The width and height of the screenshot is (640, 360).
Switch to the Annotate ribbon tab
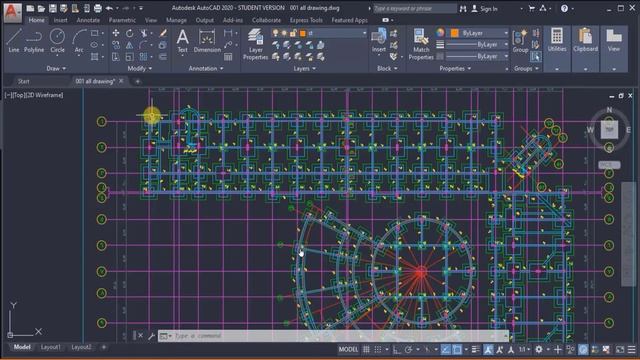88,20
